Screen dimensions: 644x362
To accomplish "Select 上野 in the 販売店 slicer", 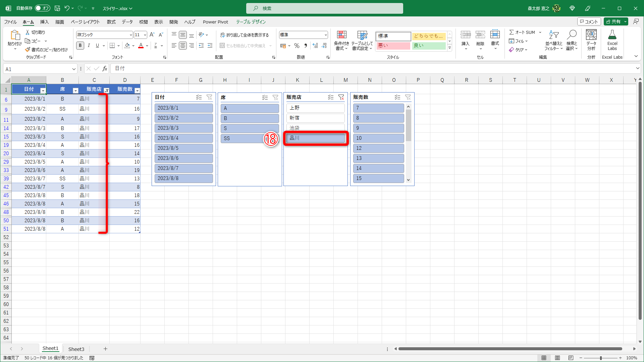I will [x=315, y=108].
